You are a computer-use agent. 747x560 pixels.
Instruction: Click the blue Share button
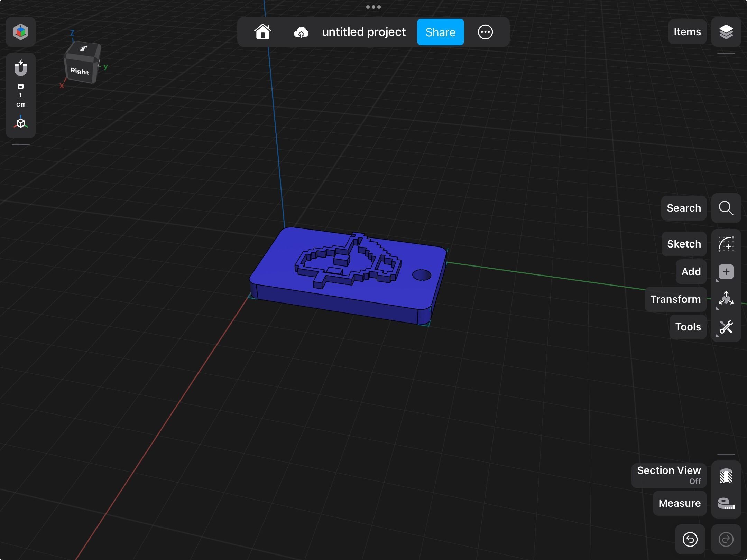[x=440, y=32]
